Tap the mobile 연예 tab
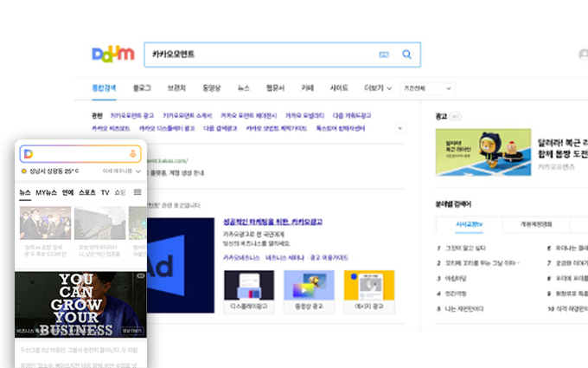This screenshot has height=368, width=588. tap(67, 192)
